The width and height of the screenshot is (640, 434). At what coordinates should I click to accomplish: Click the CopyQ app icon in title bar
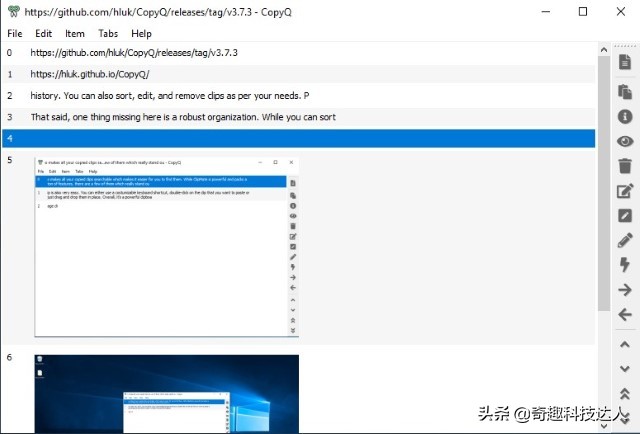coord(13,11)
